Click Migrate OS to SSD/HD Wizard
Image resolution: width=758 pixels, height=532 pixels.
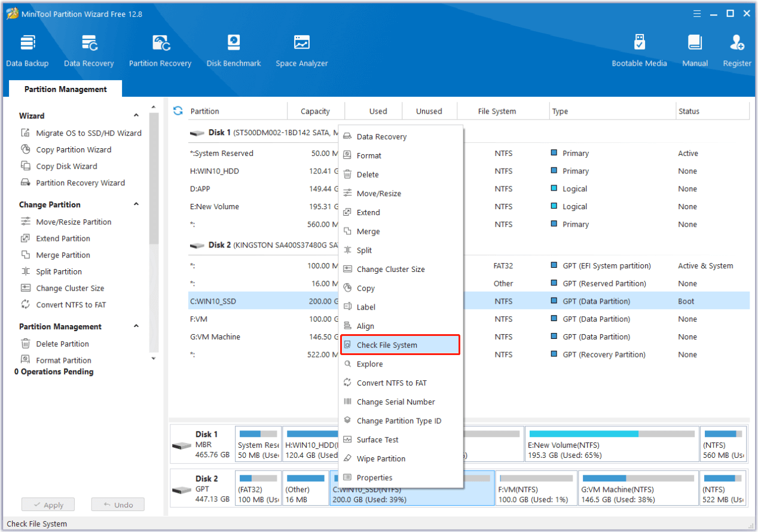(88, 133)
